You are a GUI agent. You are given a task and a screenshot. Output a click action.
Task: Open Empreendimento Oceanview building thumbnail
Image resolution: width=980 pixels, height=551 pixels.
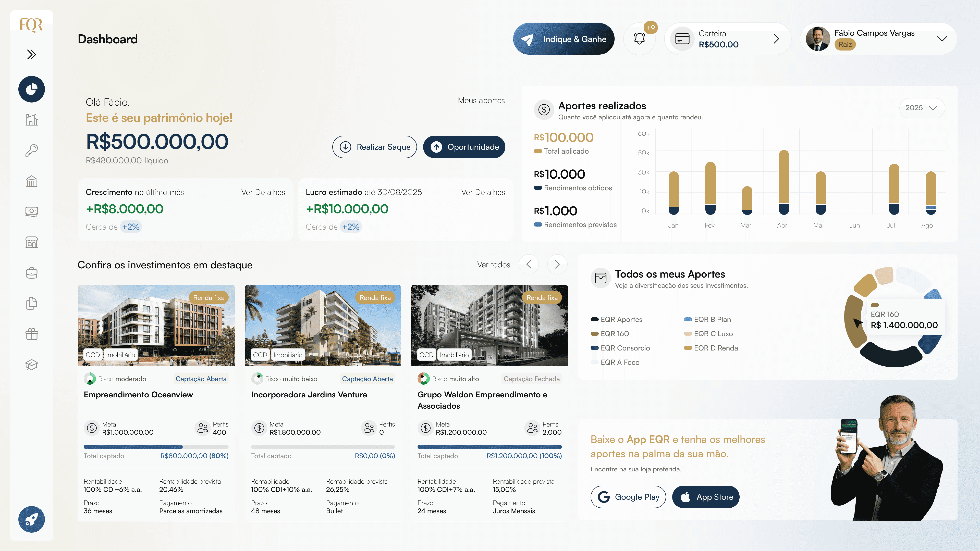pyautogui.click(x=156, y=325)
